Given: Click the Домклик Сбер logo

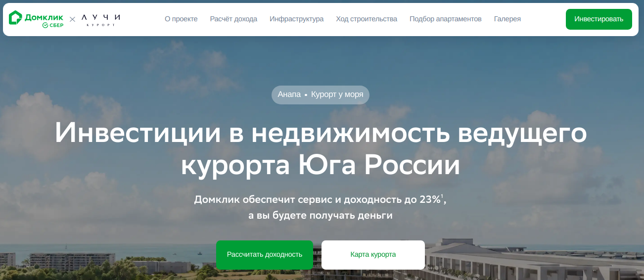Looking at the screenshot, I should coord(36,19).
